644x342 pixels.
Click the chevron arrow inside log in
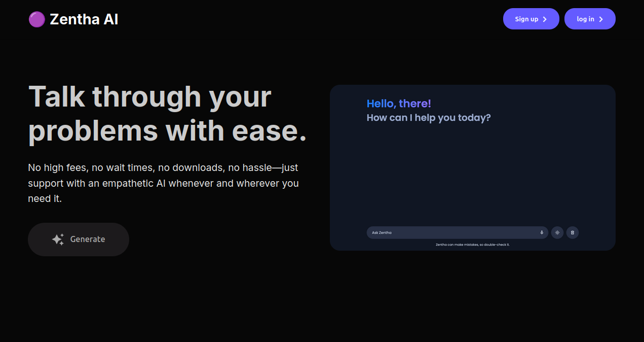pyautogui.click(x=601, y=19)
